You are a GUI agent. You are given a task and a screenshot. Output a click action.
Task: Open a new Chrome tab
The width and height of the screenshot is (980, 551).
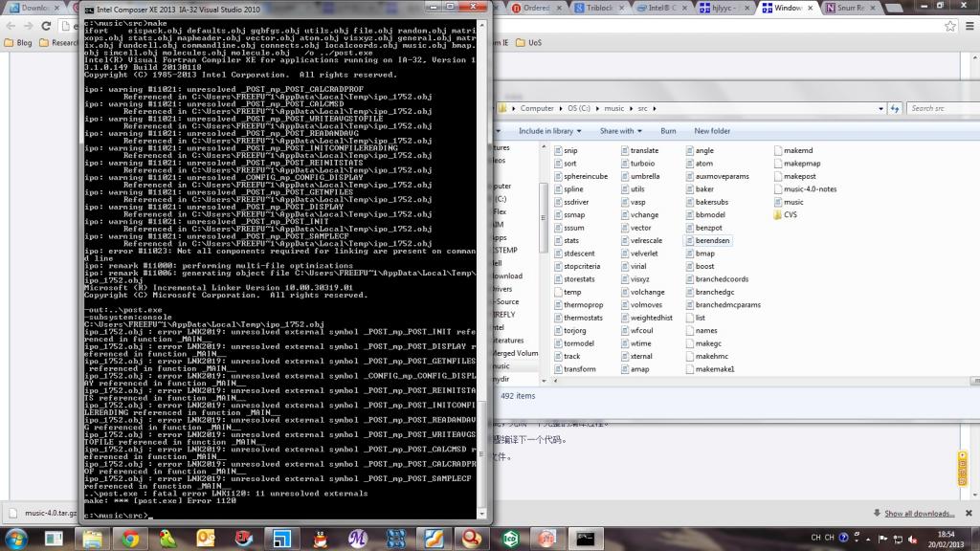coord(894,8)
